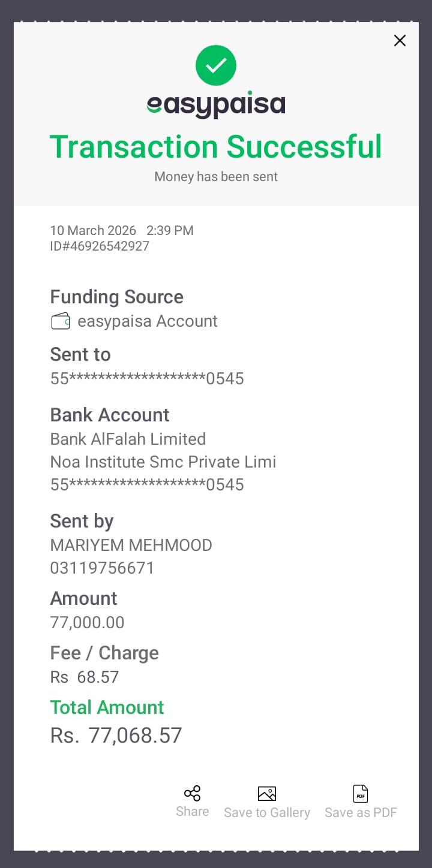
Task: Select the transaction ID number
Action: tap(100, 246)
